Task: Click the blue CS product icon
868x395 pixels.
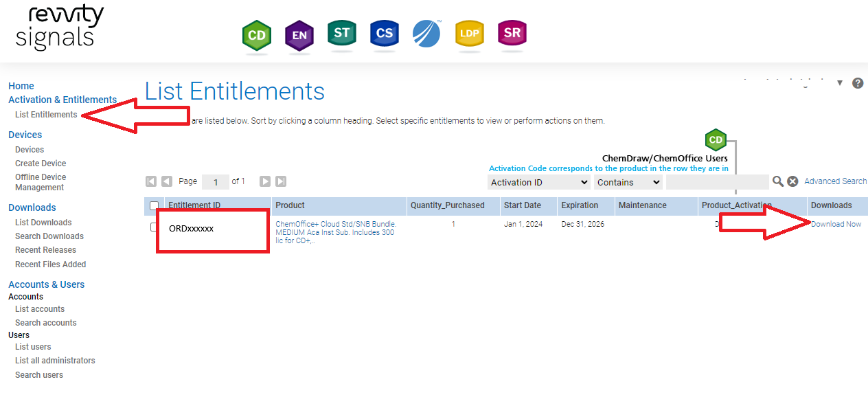Action: pyautogui.click(x=385, y=34)
